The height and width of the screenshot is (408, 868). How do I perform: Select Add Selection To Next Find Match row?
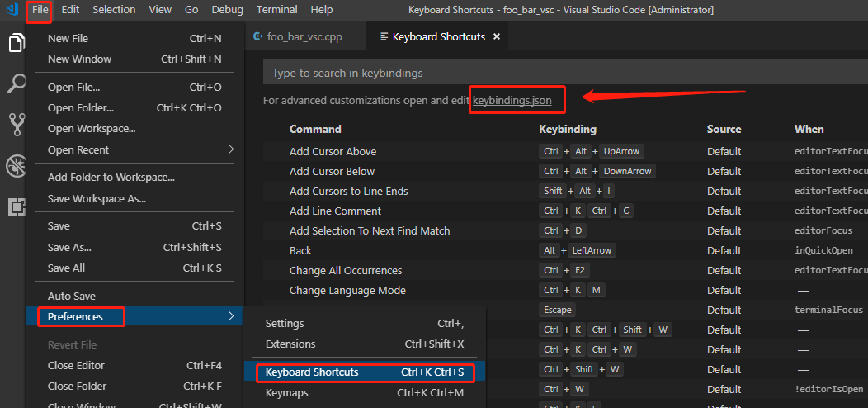click(565, 230)
